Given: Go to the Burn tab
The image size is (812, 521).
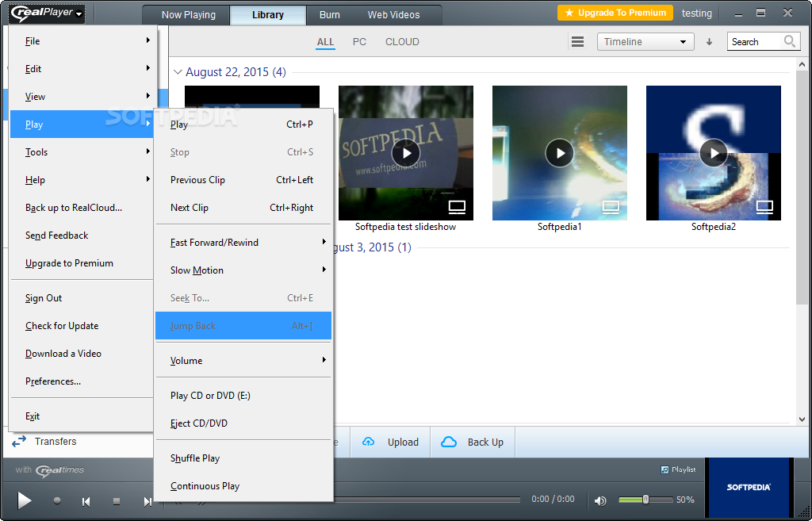Looking at the screenshot, I should [329, 15].
